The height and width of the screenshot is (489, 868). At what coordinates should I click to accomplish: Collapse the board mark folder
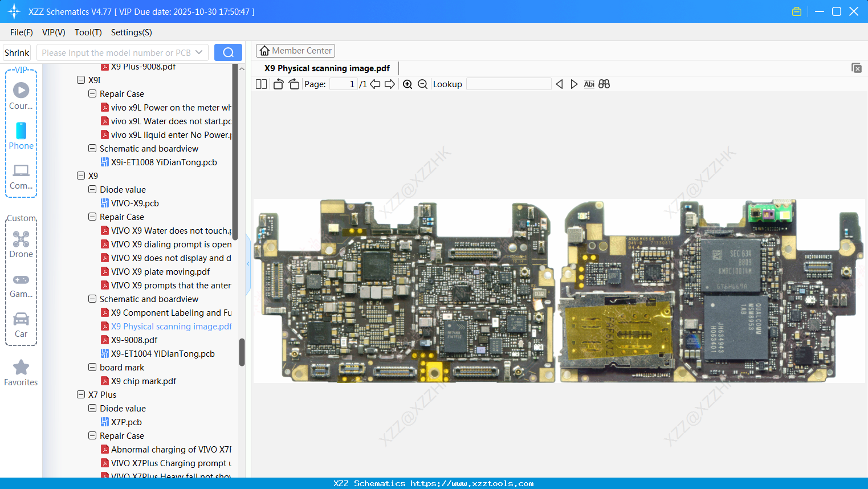92,367
